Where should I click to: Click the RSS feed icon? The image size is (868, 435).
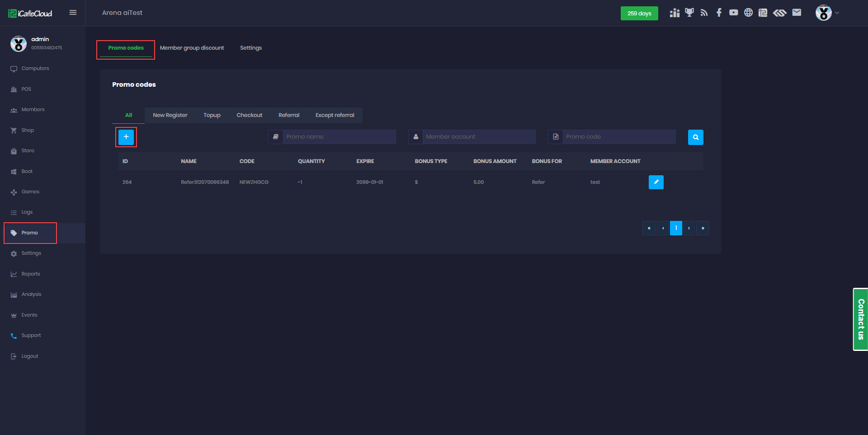point(704,13)
